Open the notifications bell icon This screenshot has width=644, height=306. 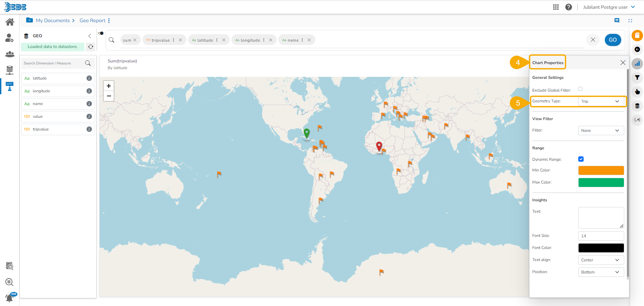10,297
